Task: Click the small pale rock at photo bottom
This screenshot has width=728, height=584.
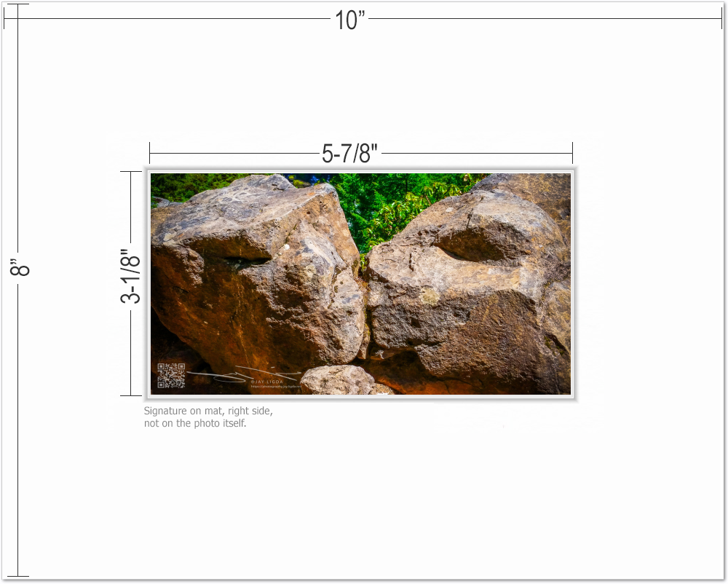Action: 339,380
